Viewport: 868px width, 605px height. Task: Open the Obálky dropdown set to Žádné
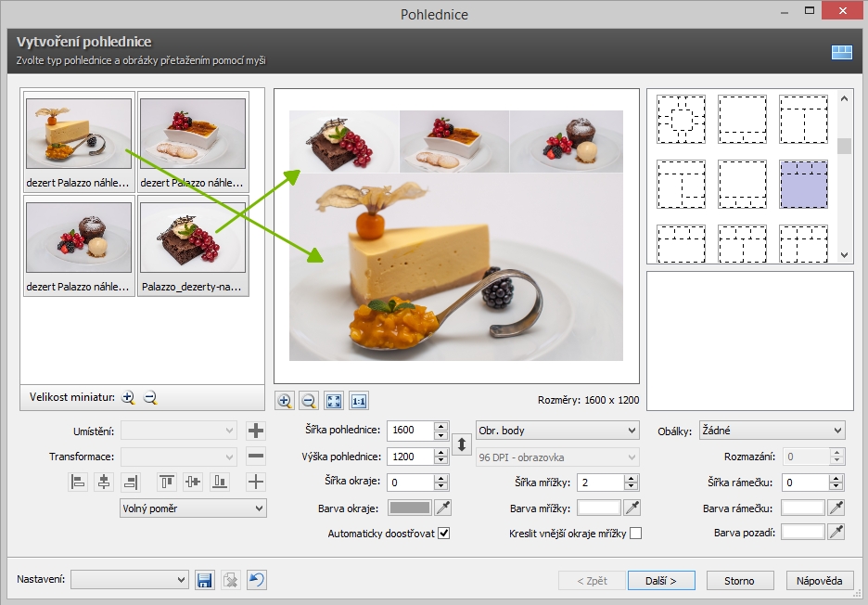772,431
